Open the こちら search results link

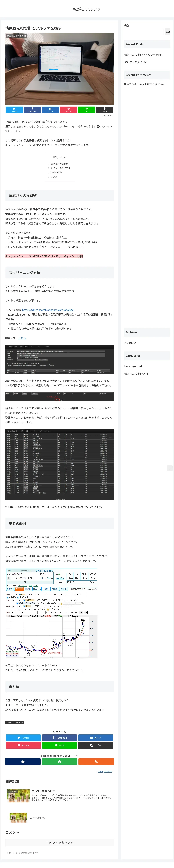coord(22,338)
